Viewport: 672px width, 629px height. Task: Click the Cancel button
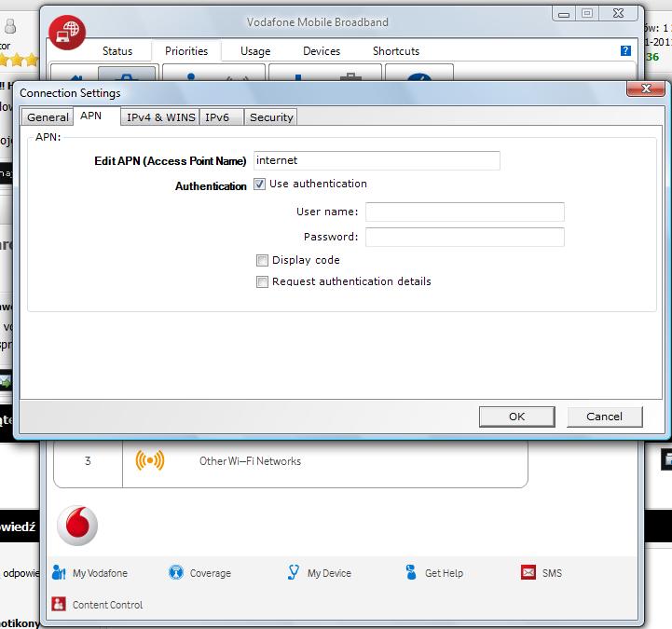(x=605, y=417)
